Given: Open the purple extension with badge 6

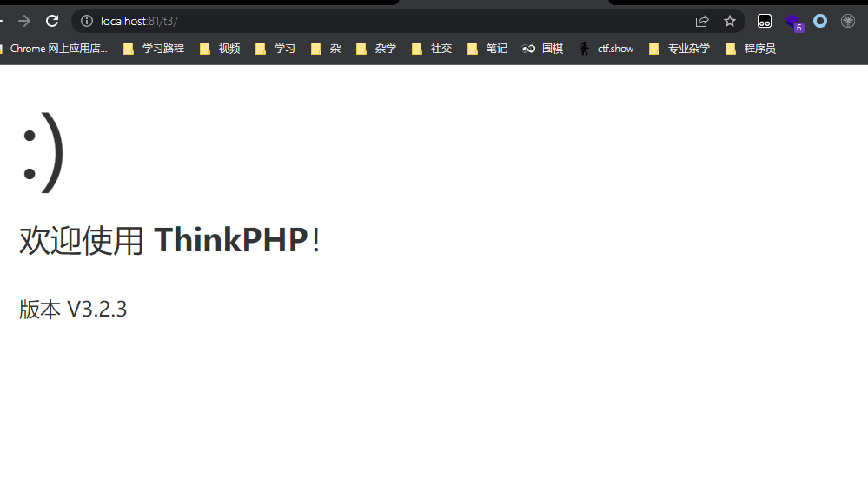Looking at the screenshot, I should click(x=794, y=23).
